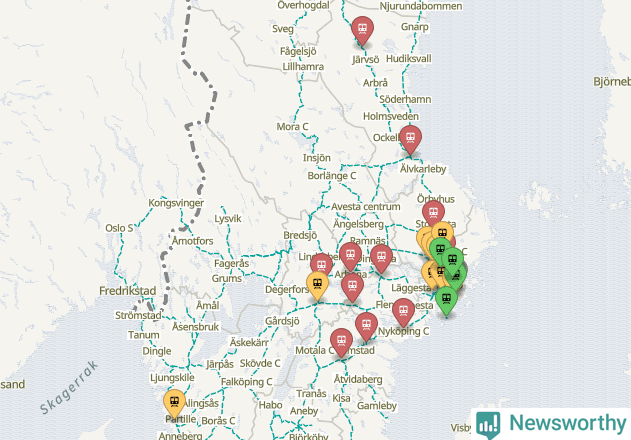Image resolution: width=631 pixels, height=440 pixels.
Task: Click the Oslo S station label
Action: pyautogui.click(x=119, y=228)
